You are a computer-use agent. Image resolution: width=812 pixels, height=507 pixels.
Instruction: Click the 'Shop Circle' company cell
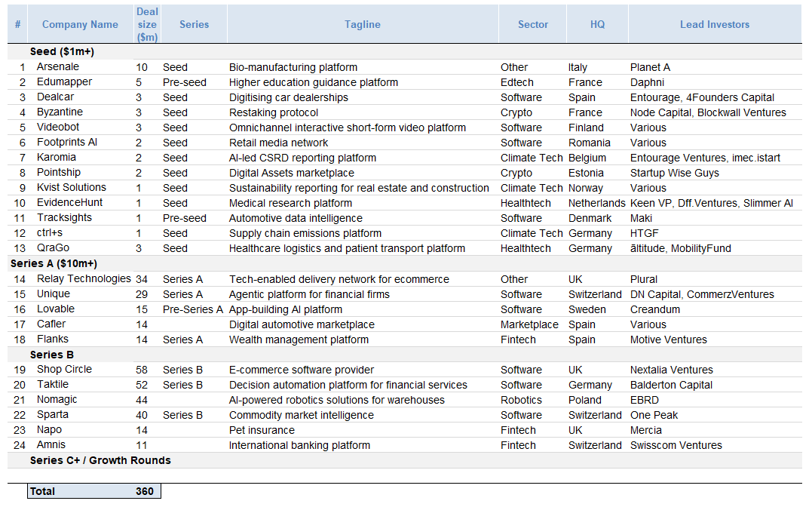point(64,369)
